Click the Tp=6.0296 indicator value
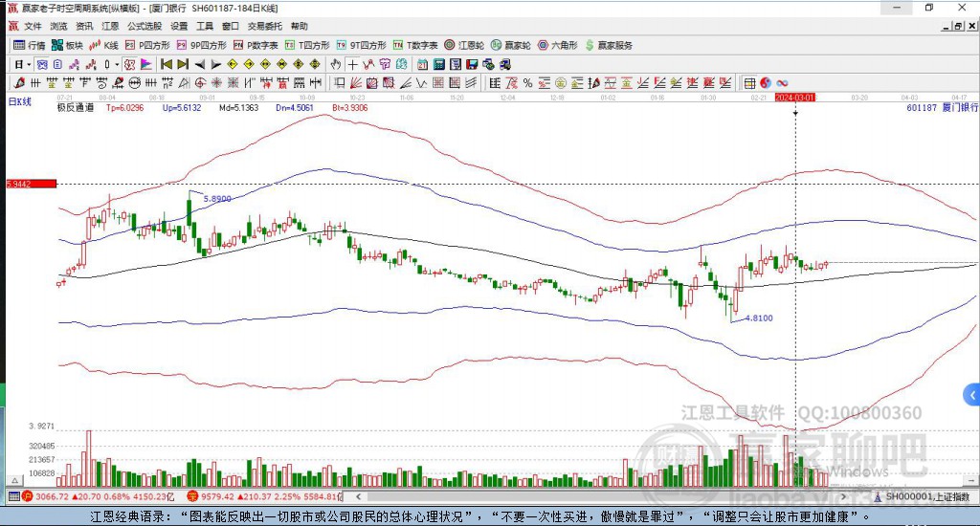 [x=124, y=107]
